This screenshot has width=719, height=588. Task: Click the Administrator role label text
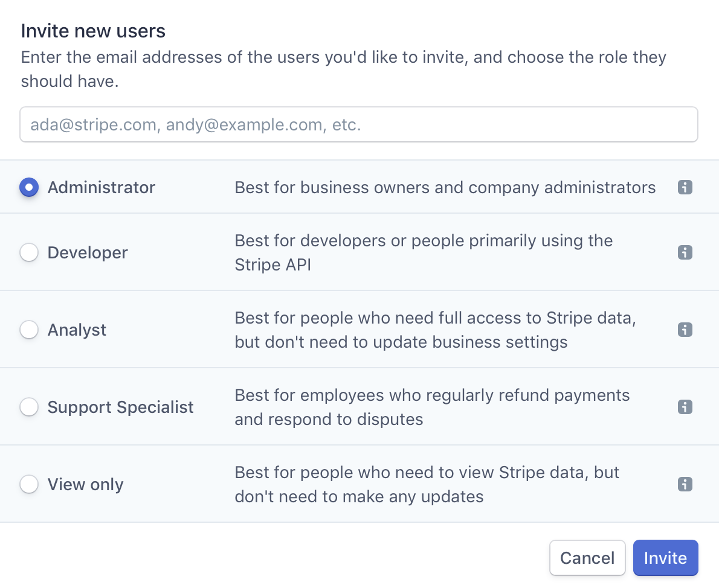102,187
